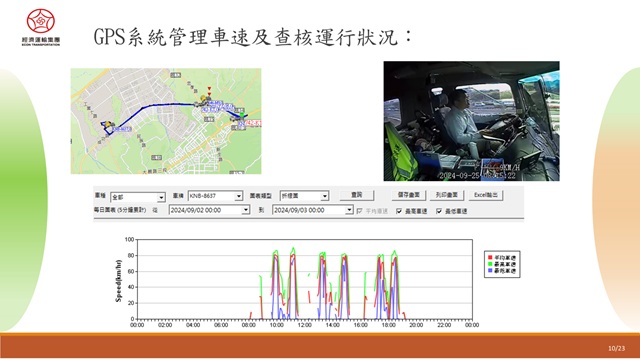This screenshot has width=640, height=360.
Task: Open the start date 2024/09/02 00:00 dropdown
Action: point(209,210)
